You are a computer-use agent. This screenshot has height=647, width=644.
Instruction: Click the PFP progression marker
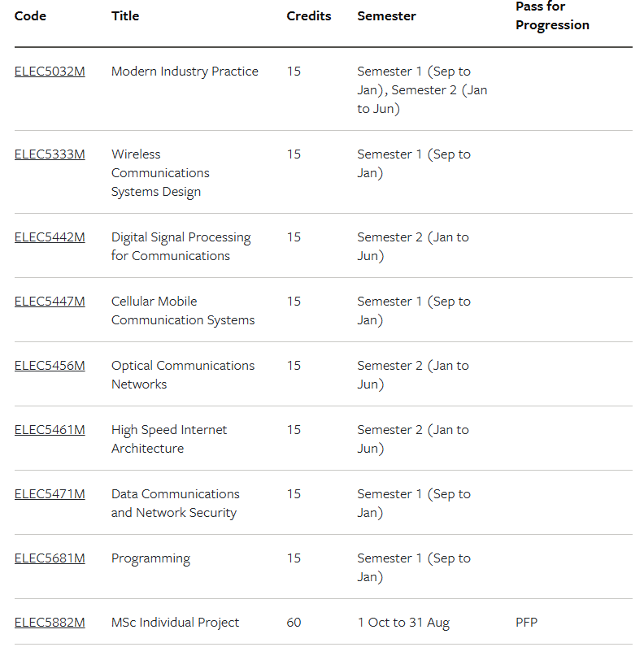(x=526, y=623)
